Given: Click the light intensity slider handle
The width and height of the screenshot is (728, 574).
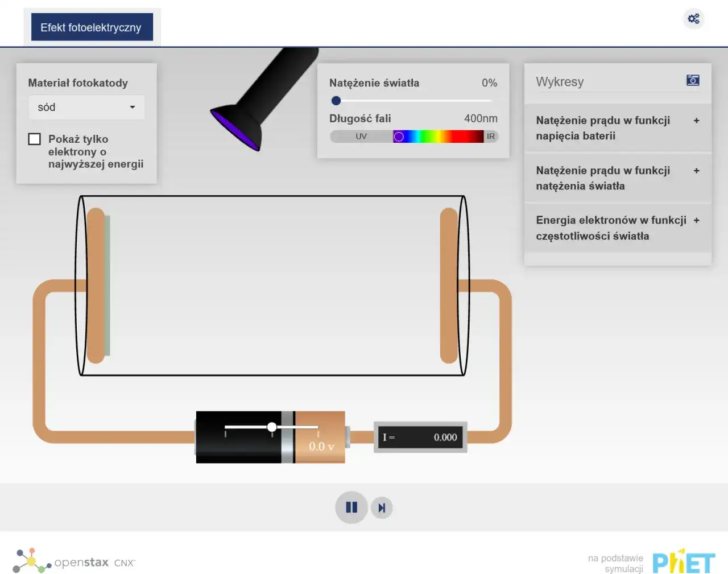Looking at the screenshot, I should pos(336,101).
